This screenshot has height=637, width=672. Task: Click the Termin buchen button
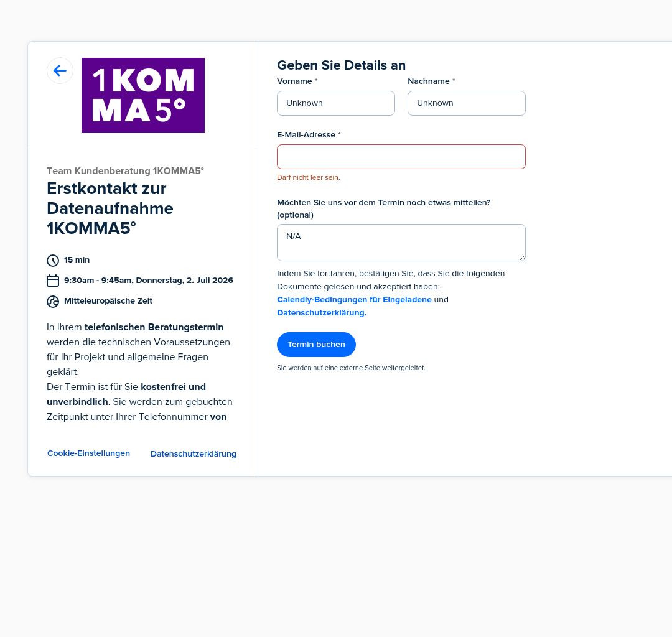316,345
